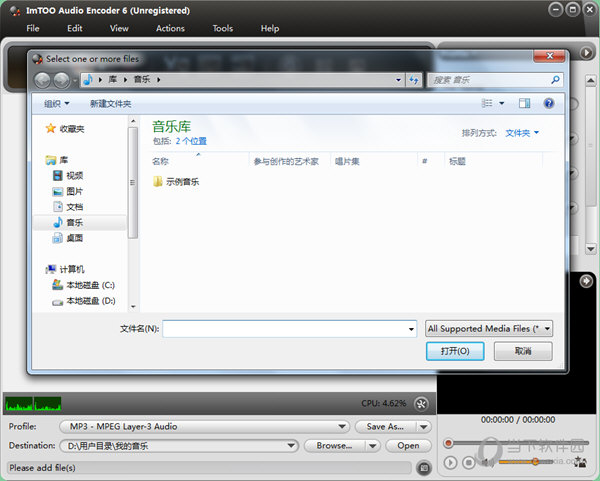Image resolution: width=600 pixels, height=481 pixels.
Task: Open the Destination path dropdown
Action: [x=179, y=446]
